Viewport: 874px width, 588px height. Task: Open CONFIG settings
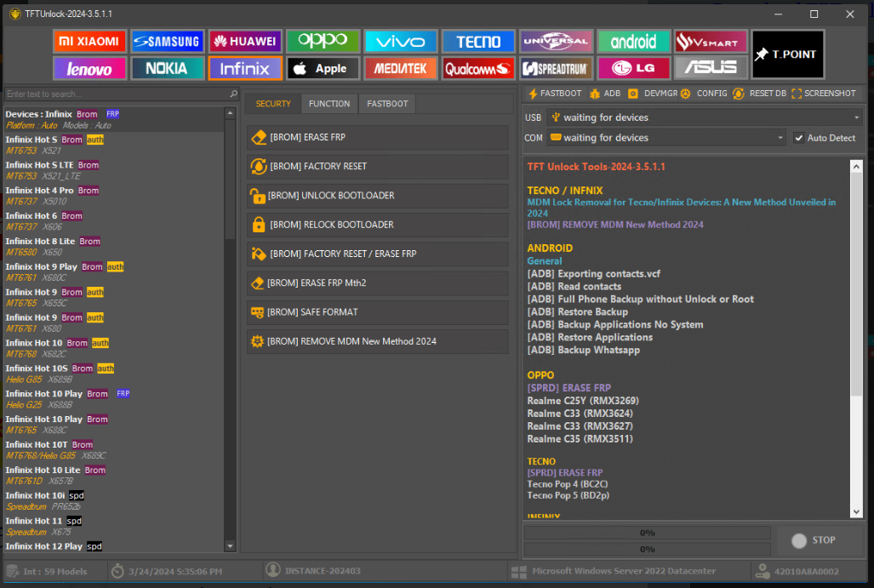[x=704, y=94]
